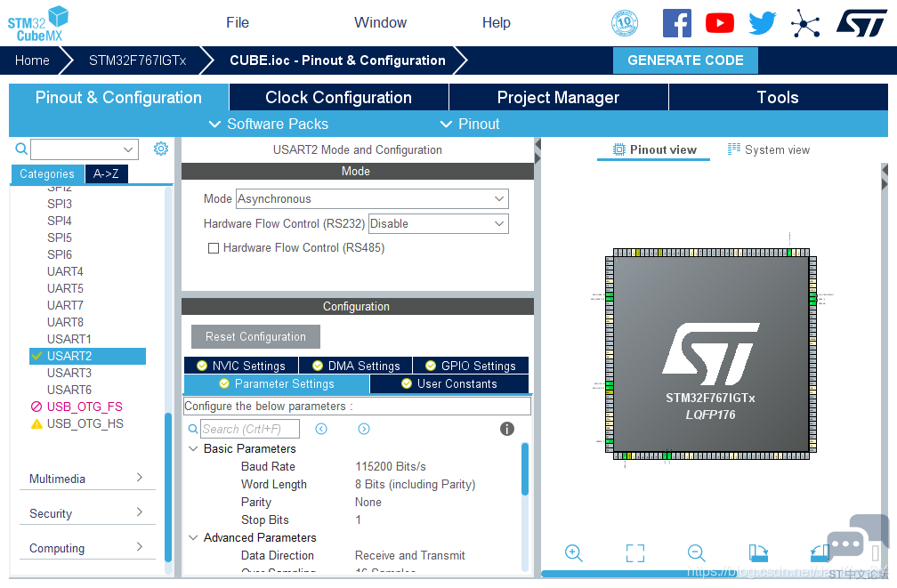The width and height of the screenshot is (897, 588).
Task: Click the Data Direction value
Action: tap(410, 556)
